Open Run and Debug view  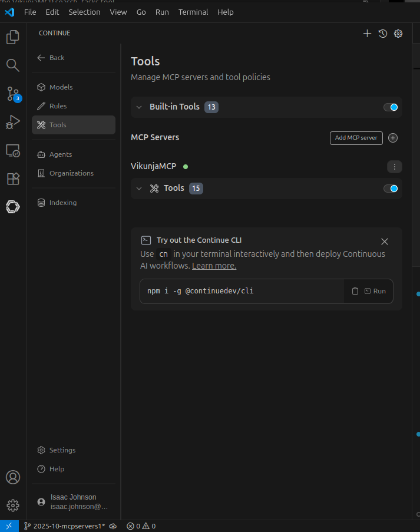click(x=12, y=122)
